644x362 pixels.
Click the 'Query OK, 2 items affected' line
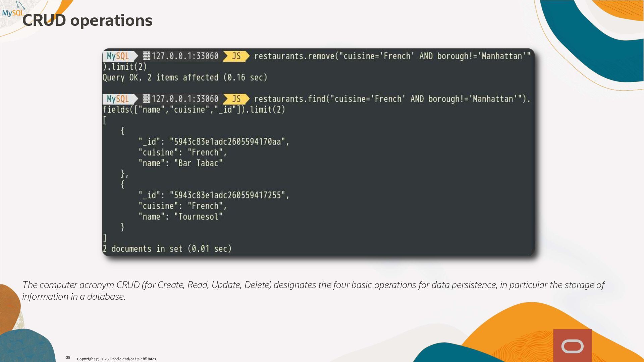coord(185,77)
